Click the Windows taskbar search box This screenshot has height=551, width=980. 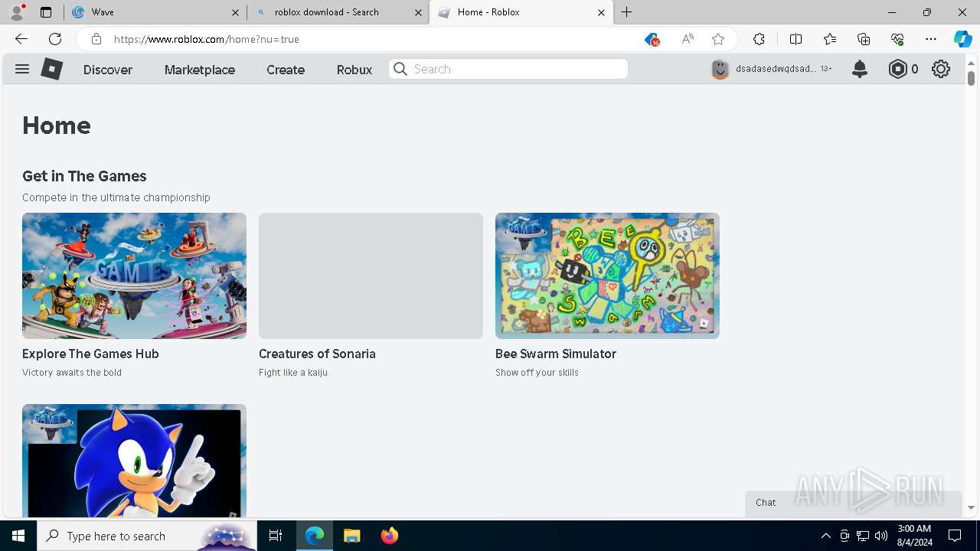coord(147,536)
